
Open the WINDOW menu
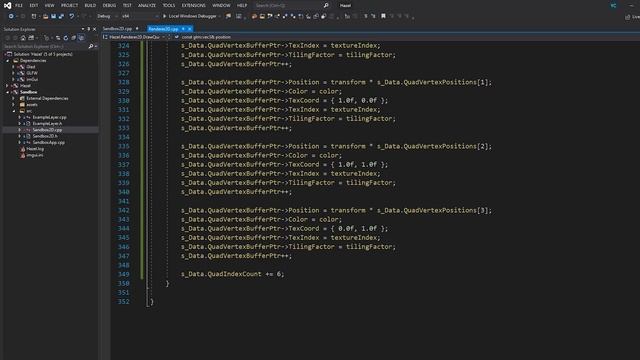pos(221,5)
